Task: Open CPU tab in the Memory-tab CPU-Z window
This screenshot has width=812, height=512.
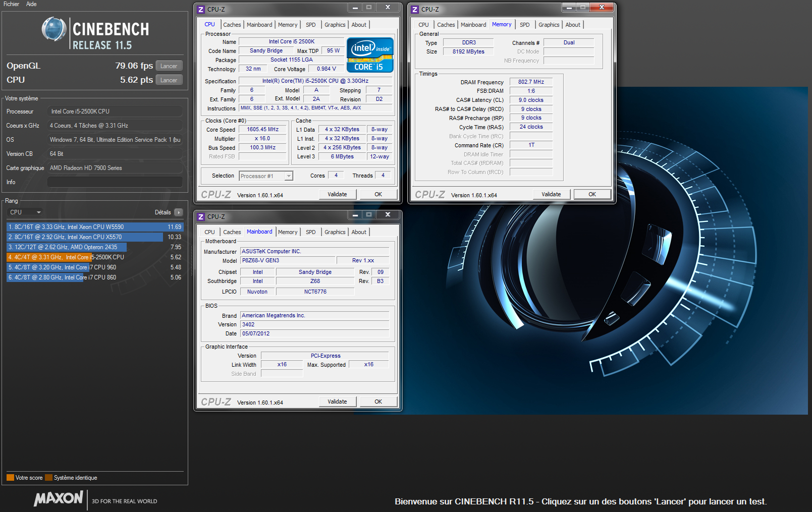Action: (x=423, y=25)
